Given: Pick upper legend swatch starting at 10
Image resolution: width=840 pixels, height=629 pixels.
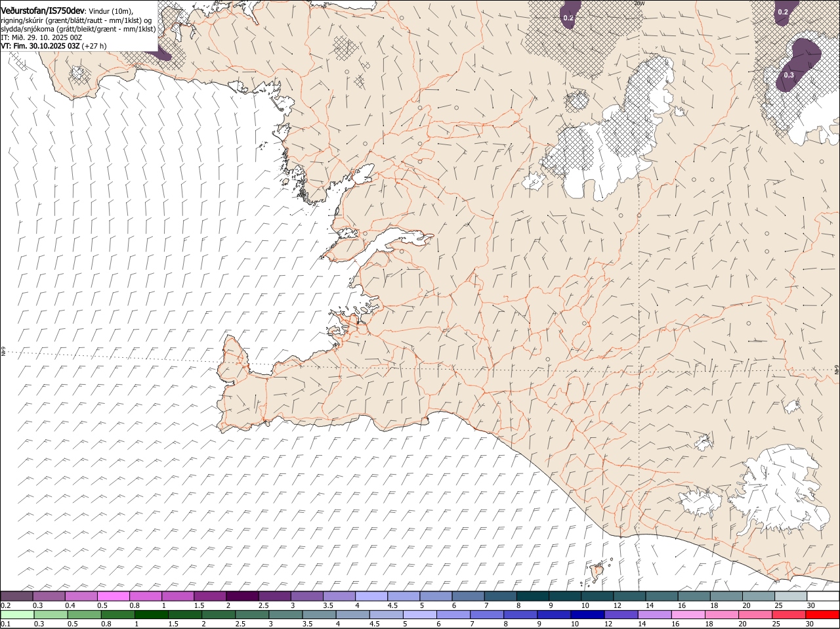Looking at the screenshot, I should [x=597, y=596].
